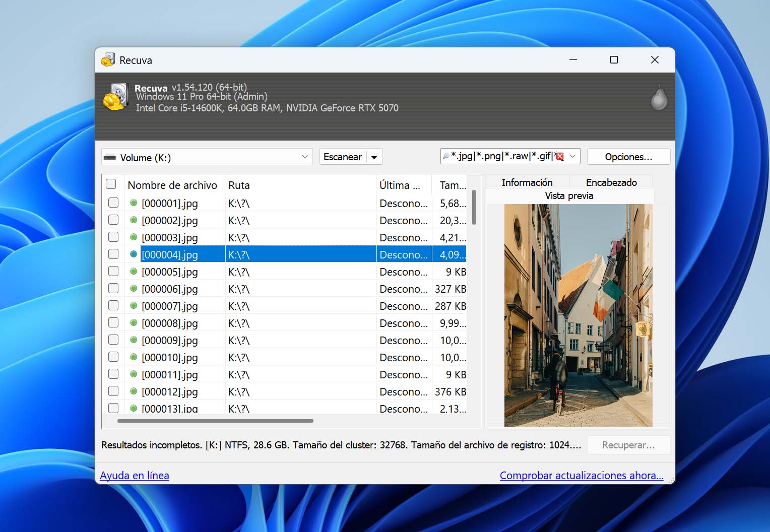The image size is (770, 532).
Task: Click the Escanear button
Action: (x=343, y=157)
